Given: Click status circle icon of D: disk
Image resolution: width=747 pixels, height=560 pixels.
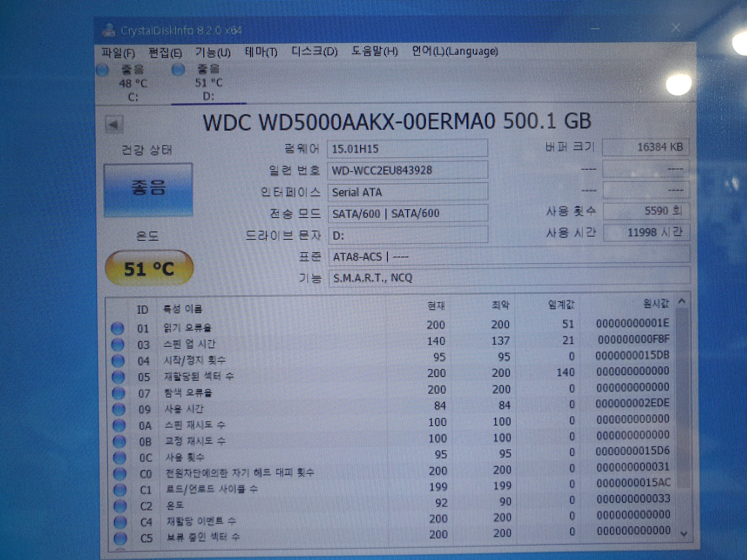Looking at the screenshot, I should (178, 70).
